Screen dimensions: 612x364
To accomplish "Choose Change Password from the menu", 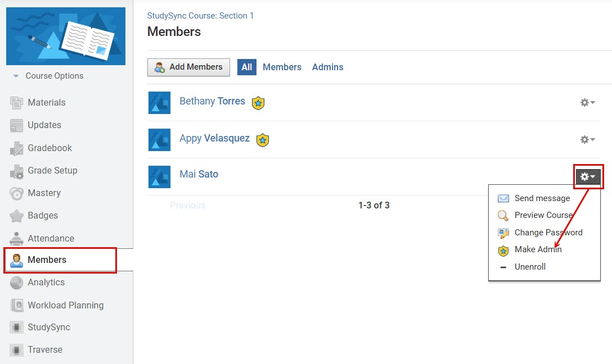I will click(548, 233).
